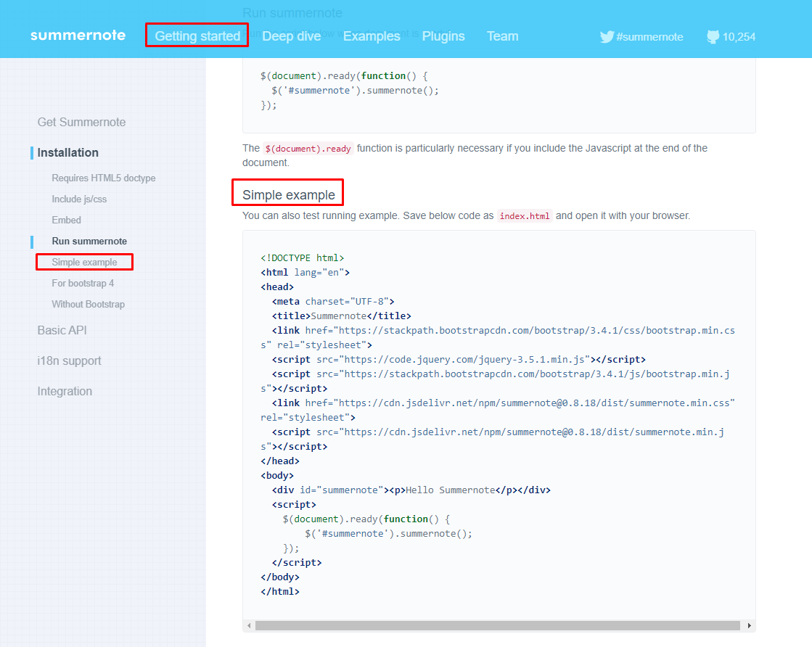Screen dimensions: 812x647
Task: Click the </body> closing tag
Action: tap(280, 577)
